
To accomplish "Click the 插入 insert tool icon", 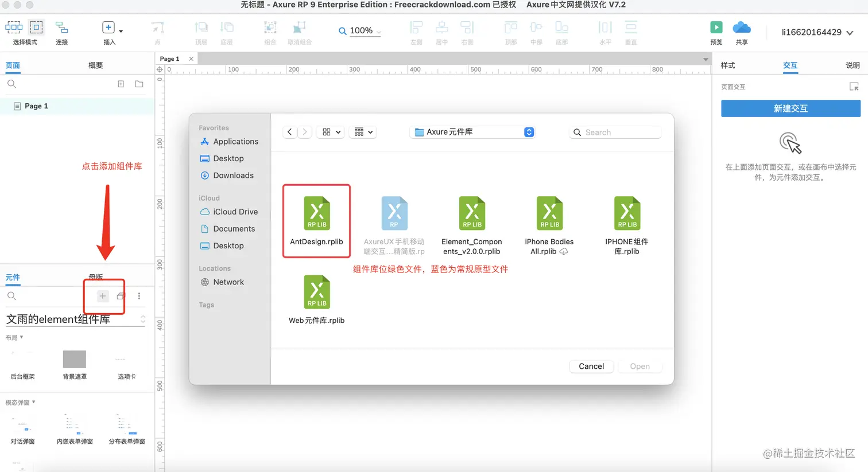I will pyautogui.click(x=108, y=27).
